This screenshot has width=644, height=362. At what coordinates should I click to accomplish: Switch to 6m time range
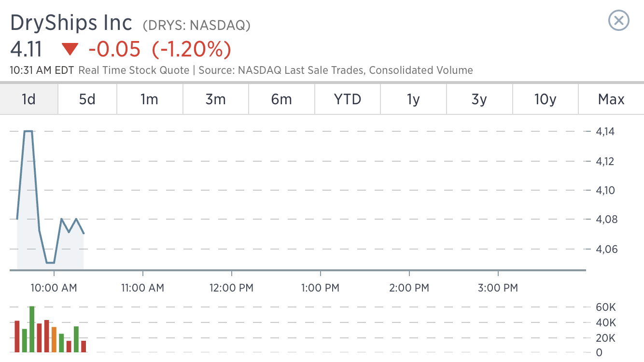click(282, 99)
